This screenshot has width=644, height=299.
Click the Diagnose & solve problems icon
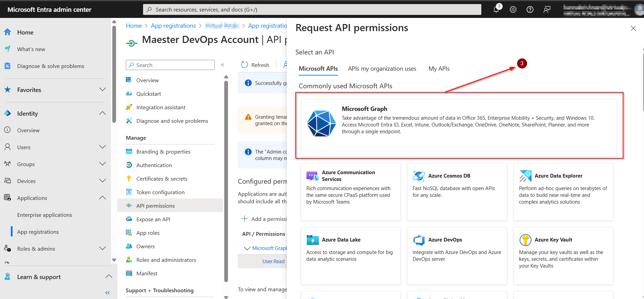(x=7, y=66)
